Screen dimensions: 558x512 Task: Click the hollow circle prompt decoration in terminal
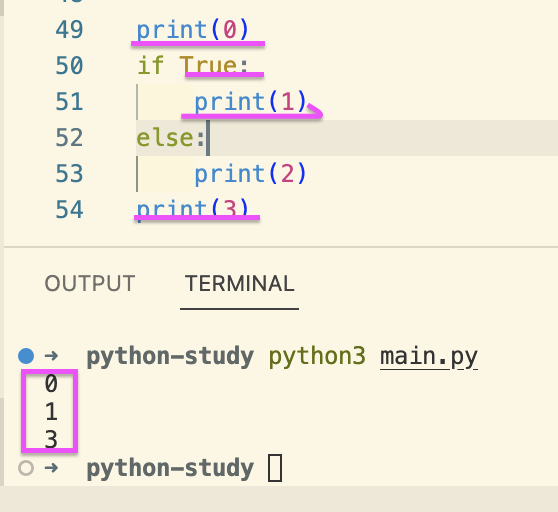pos(26,468)
